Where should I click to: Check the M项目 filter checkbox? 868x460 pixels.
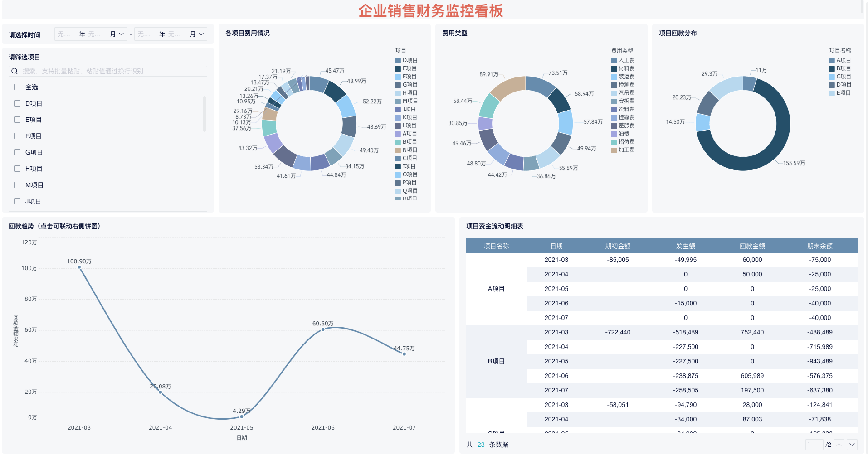[x=17, y=184]
